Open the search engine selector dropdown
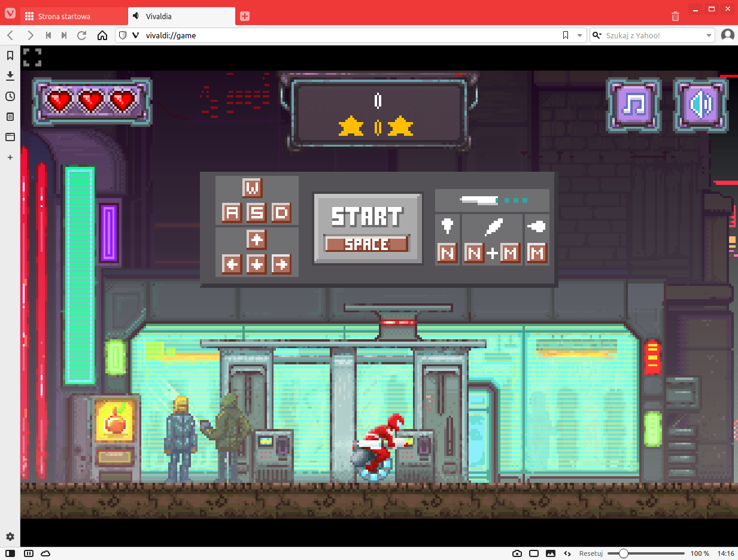Viewport: 738px width, 560px height. point(709,35)
